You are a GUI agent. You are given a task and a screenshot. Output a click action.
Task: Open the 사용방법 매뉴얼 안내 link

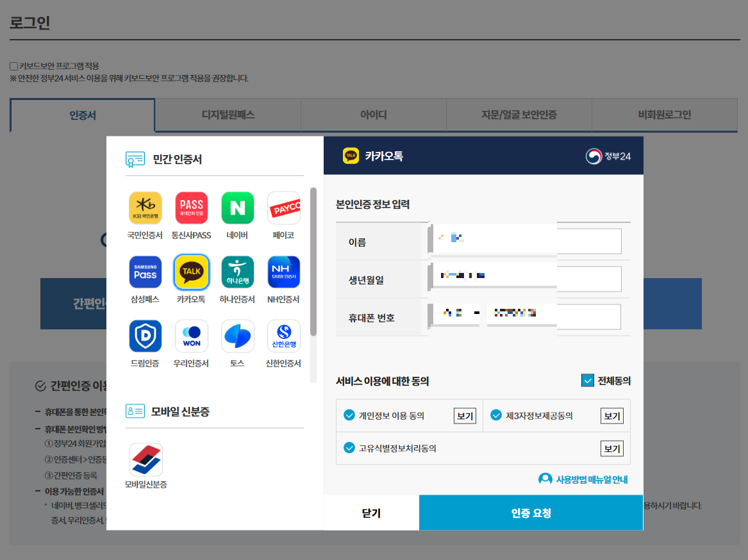point(583,479)
